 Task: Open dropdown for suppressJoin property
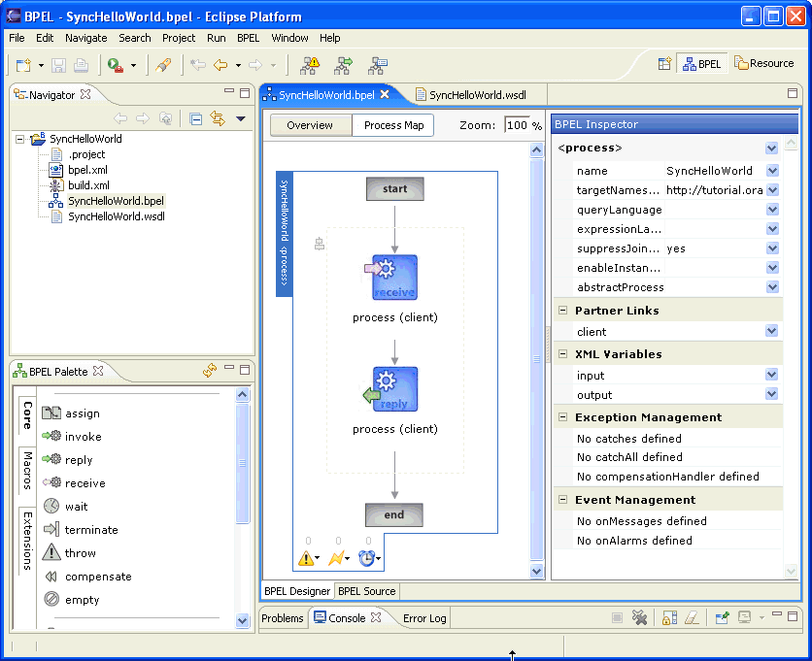(772, 248)
